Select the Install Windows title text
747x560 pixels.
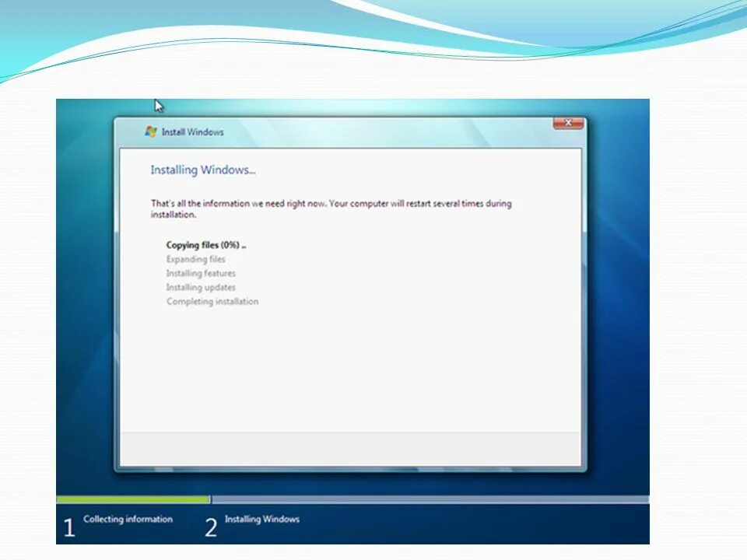click(x=192, y=132)
